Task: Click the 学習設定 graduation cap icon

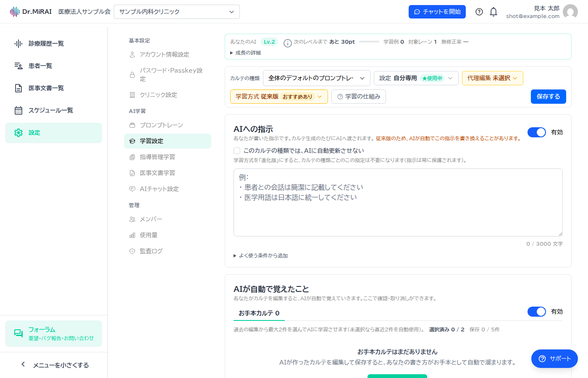Action: (132, 141)
